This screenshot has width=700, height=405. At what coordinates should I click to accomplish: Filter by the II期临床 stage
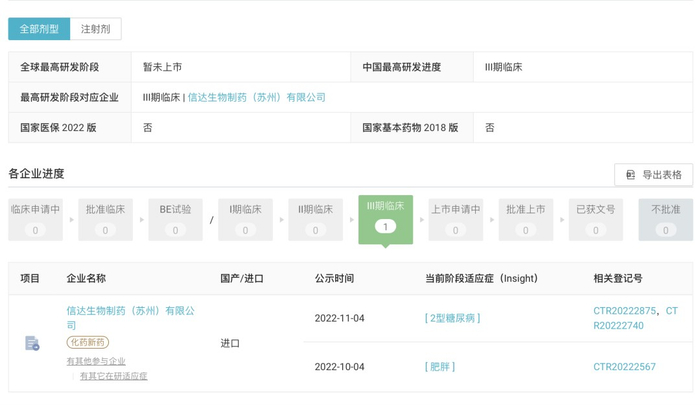pyautogui.click(x=315, y=219)
